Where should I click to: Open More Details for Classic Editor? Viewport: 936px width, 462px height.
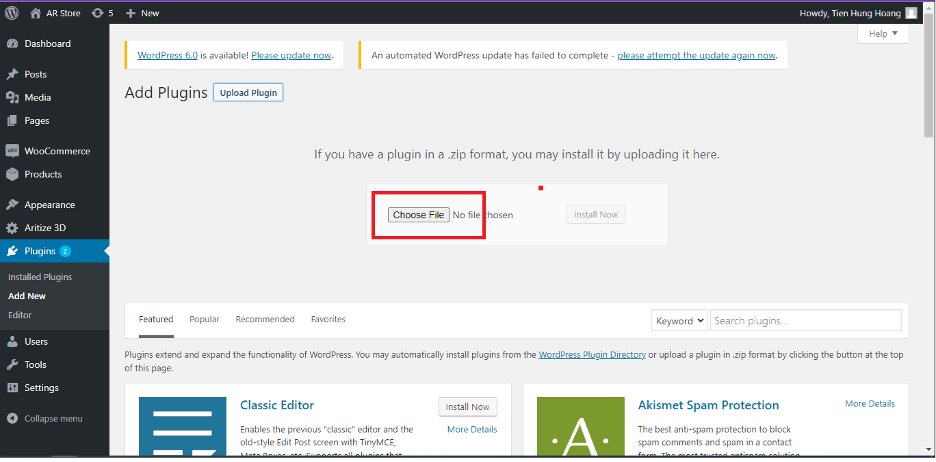[472, 429]
